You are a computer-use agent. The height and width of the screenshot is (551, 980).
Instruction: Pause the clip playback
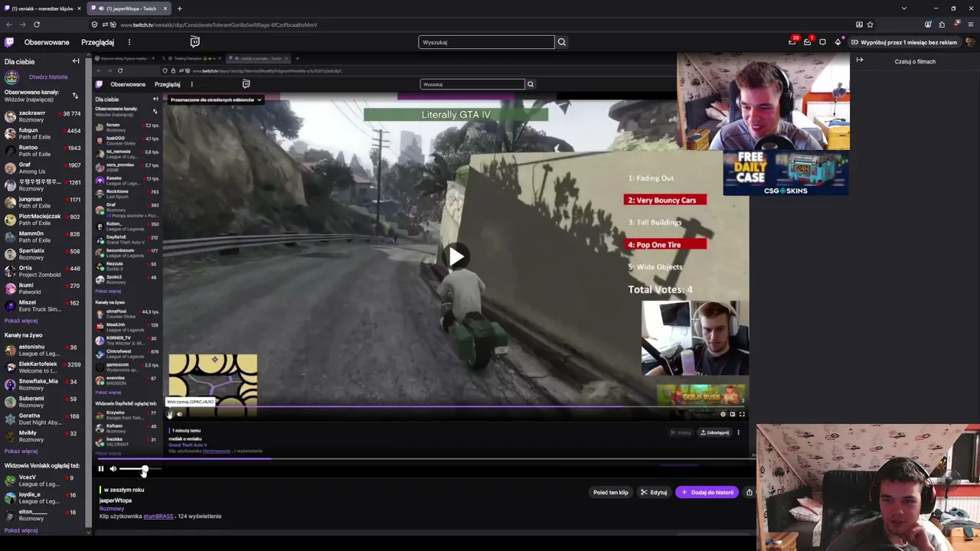(x=100, y=469)
